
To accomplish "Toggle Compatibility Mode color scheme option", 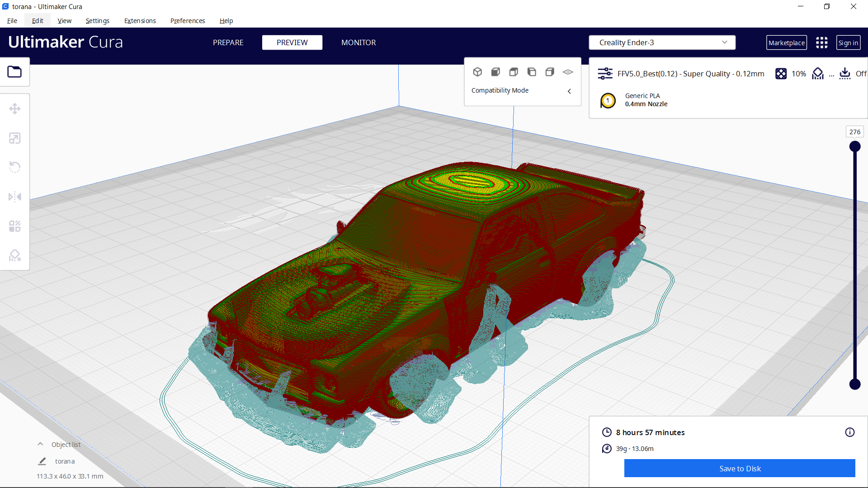I will pos(500,90).
